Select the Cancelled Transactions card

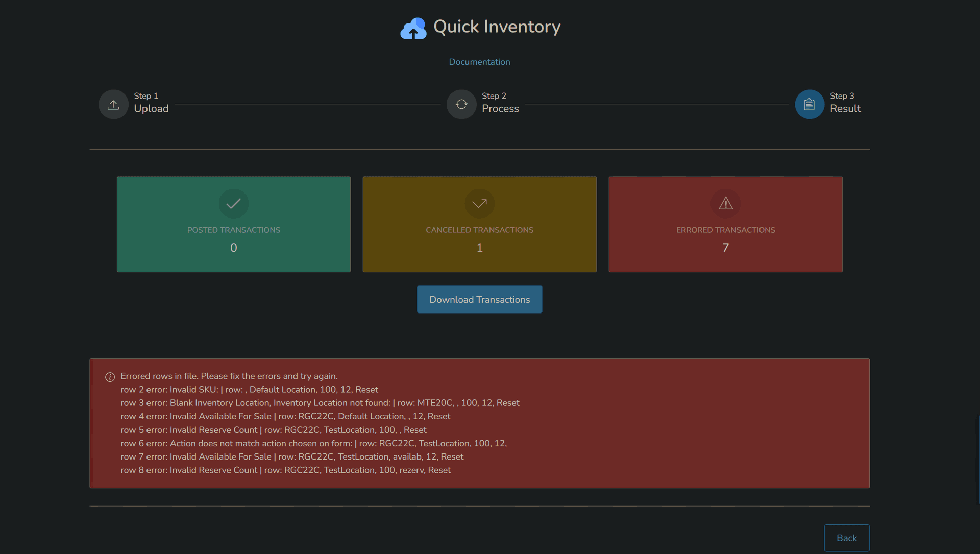(479, 224)
